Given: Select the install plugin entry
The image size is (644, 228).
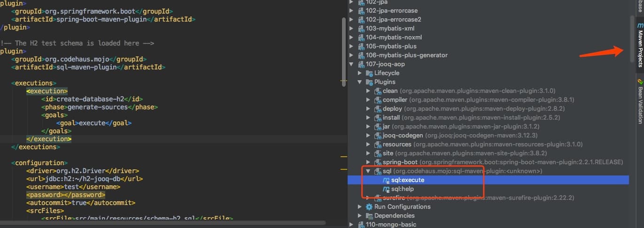Looking at the screenshot, I should coord(391,118).
